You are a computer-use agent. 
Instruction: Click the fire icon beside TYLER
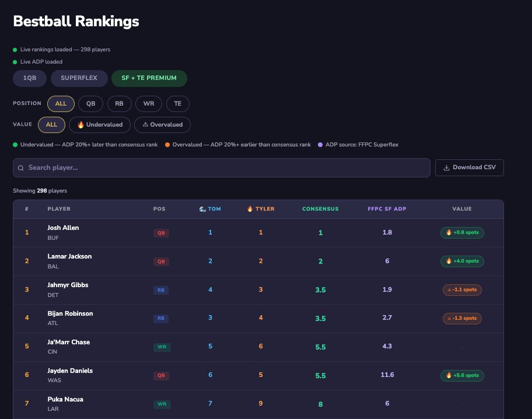coord(250,209)
